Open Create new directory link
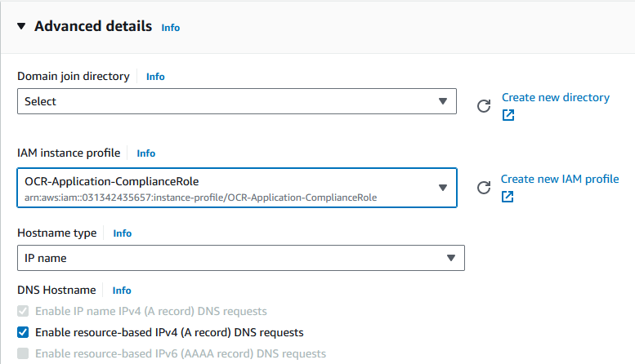The width and height of the screenshot is (635, 364). [556, 97]
